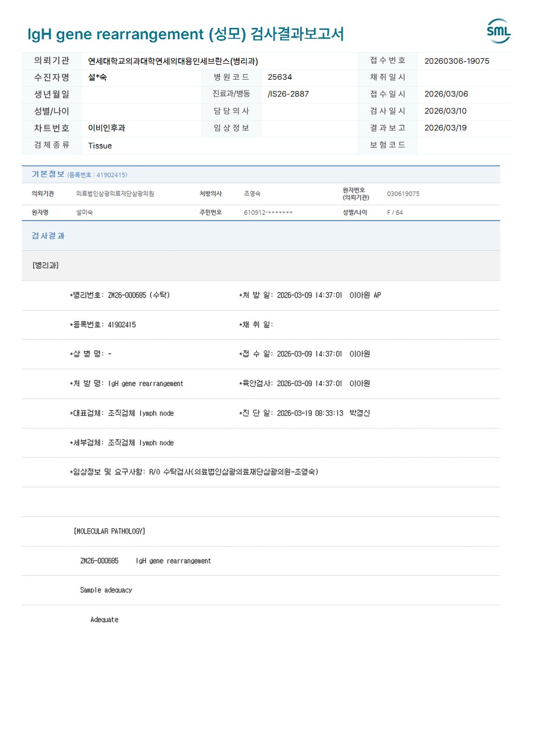
Task: Select the 결과보고 date 2026/03/19
Action: click(x=446, y=128)
